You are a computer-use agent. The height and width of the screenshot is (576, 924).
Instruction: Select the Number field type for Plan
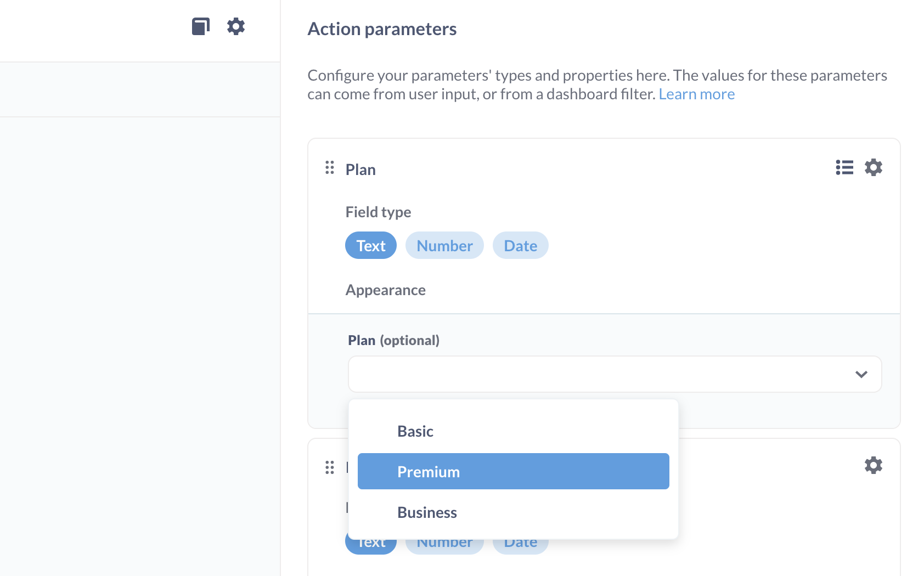click(444, 245)
